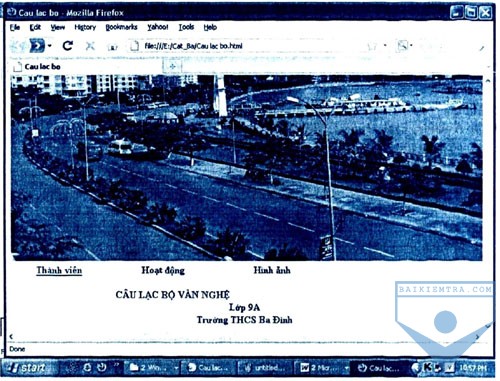Click the Stop loading X icon
The image size is (500, 381).
[x=90, y=46]
